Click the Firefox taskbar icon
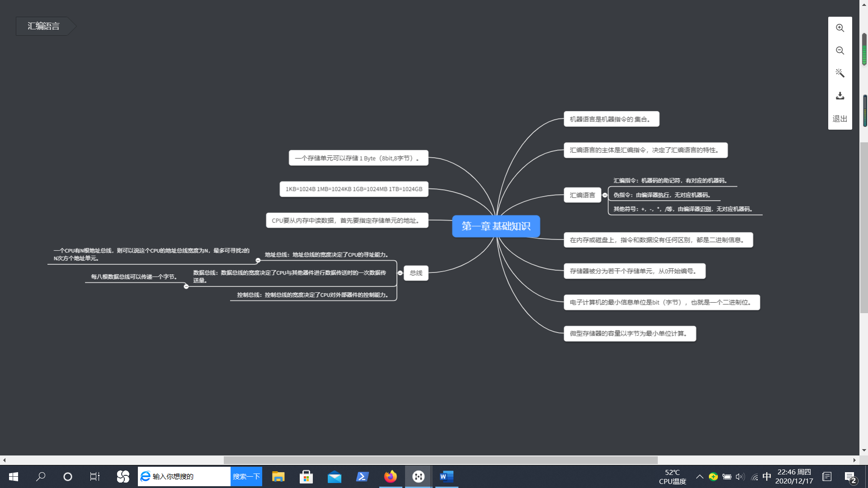 (391, 476)
